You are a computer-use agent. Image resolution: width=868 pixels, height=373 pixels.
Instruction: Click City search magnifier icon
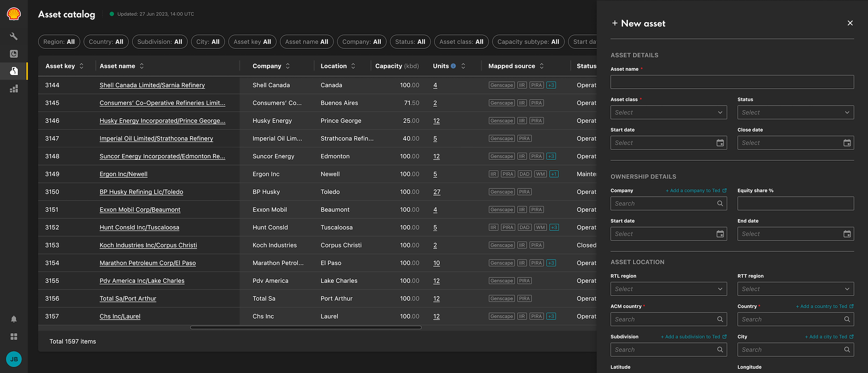pos(847,350)
